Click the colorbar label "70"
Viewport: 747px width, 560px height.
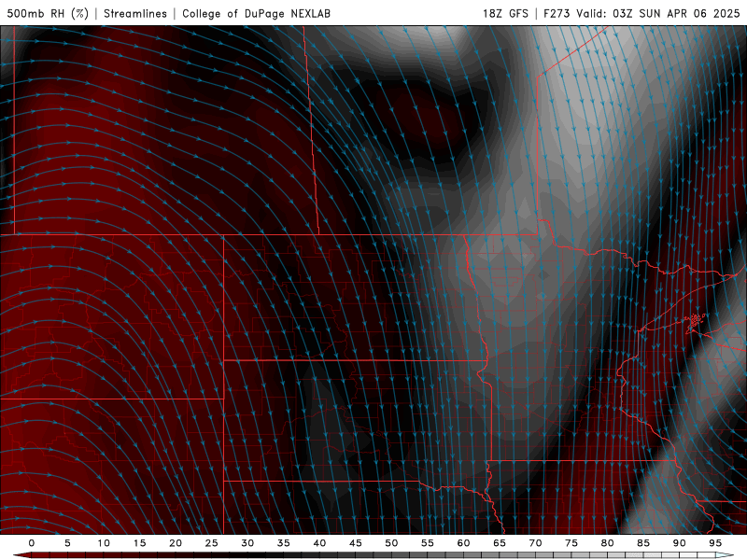coord(535,543)
